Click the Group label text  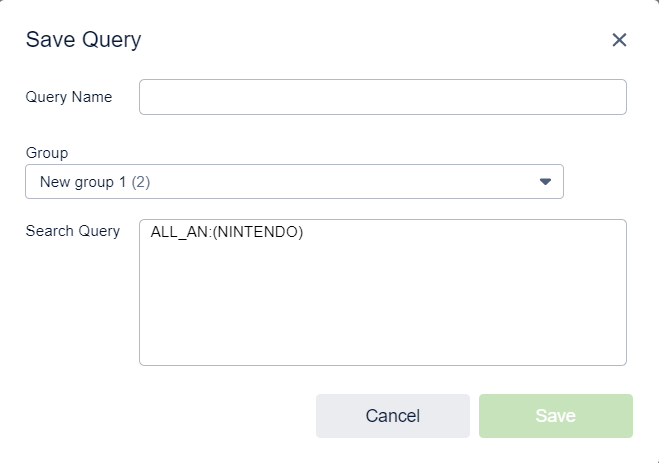47,153
